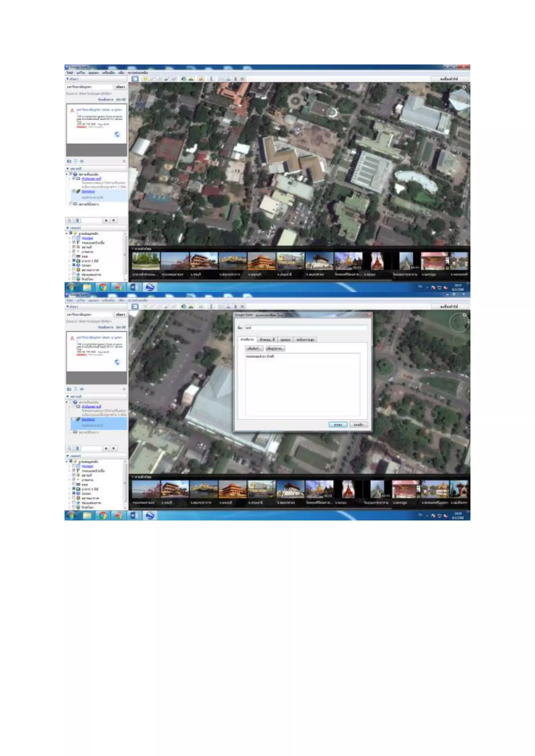Open Google Chrome from the upper taskbar
This screenshot has width=535, height=756.
pyautogui.click(x=103, y=287)
